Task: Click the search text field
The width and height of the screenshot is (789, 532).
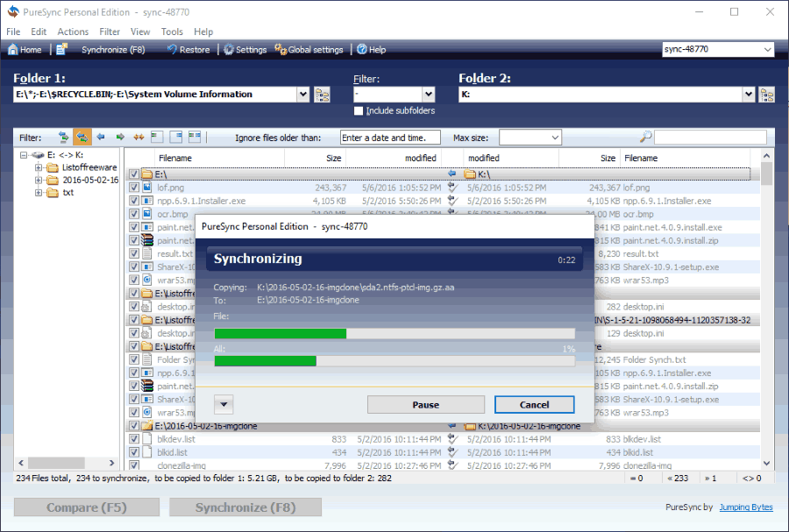Action: (710, 138)
